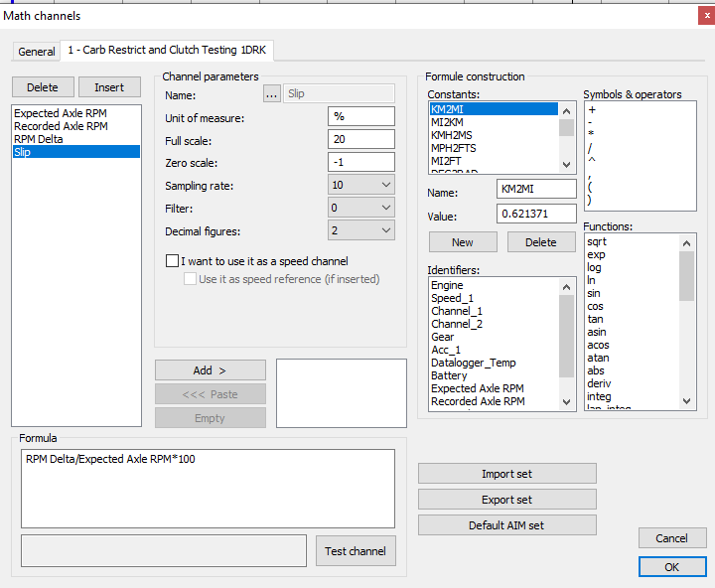This screenshot has height=588, width=715.
Task: Select the MPH2FTS constant
Action: click(x=494, y=148)
